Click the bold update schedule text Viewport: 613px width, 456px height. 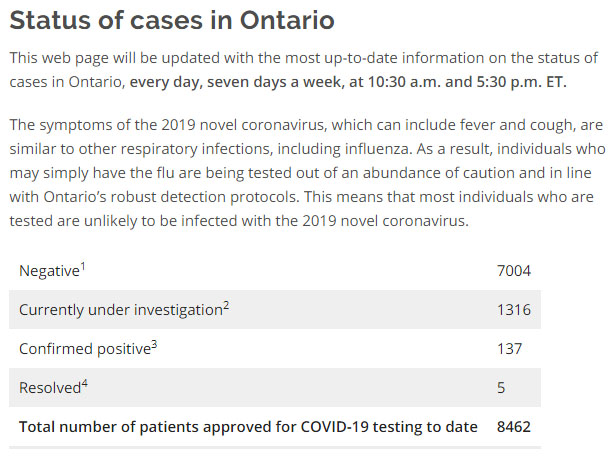349,81
